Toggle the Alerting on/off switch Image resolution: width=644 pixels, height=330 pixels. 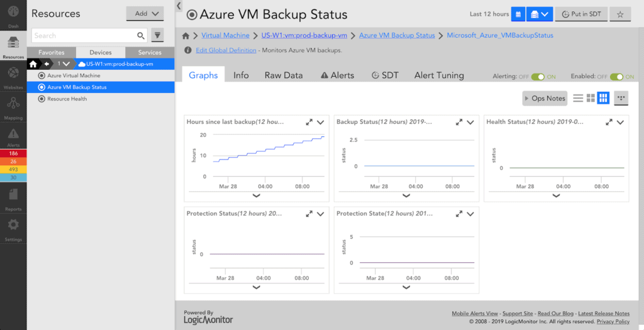click(x=538, y=76)
